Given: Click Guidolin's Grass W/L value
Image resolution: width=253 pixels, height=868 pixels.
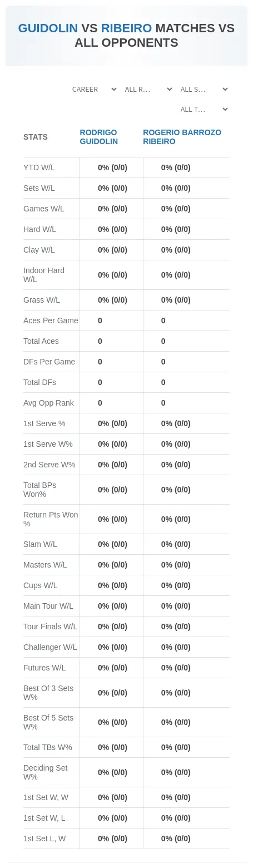Looking at the screenshot, I should (x=112, y=300).
